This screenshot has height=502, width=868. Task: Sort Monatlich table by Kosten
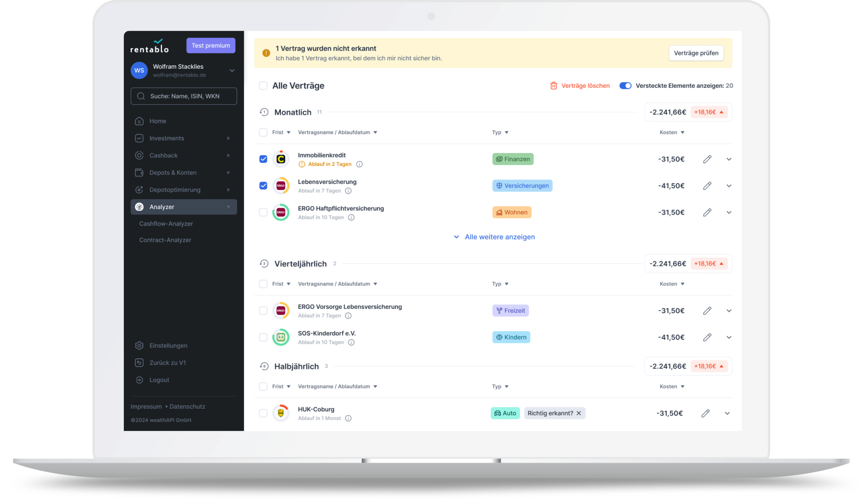673,133
